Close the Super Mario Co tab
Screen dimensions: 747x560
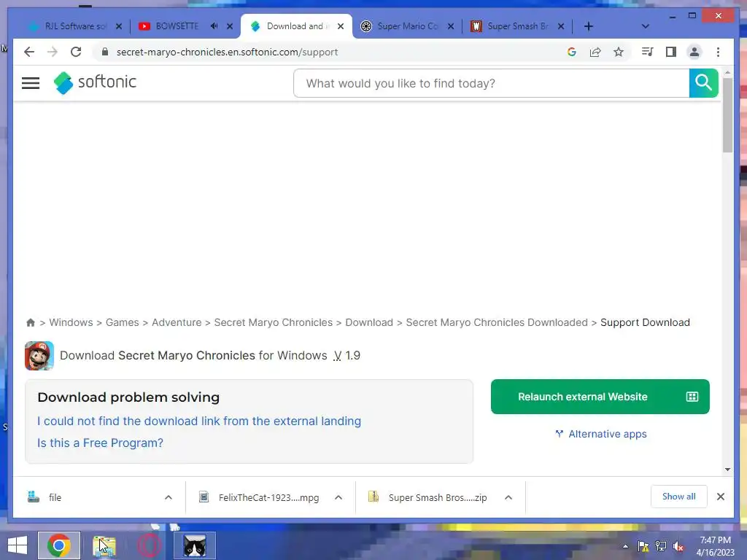[x=451, y=26]
